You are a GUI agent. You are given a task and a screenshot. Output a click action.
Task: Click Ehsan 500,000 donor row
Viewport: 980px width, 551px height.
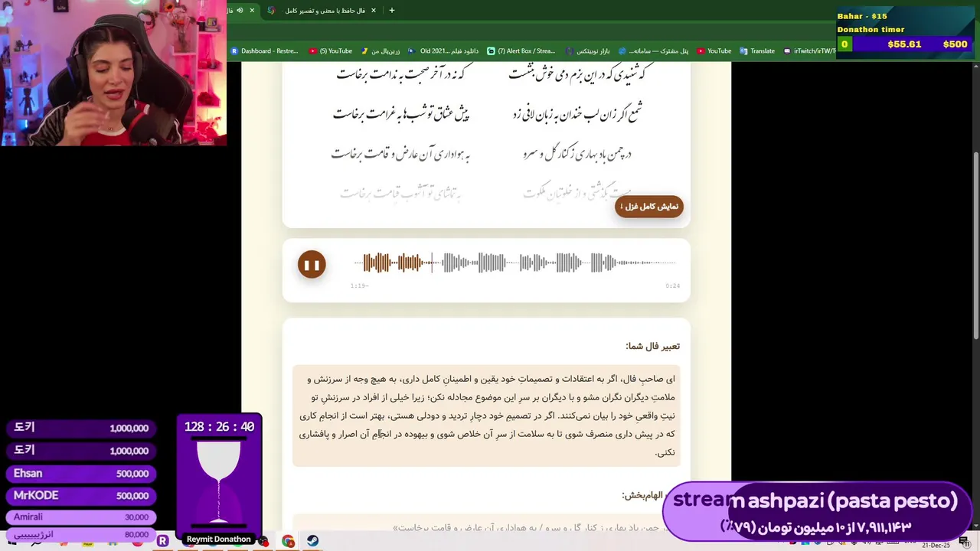coord(80,474)
